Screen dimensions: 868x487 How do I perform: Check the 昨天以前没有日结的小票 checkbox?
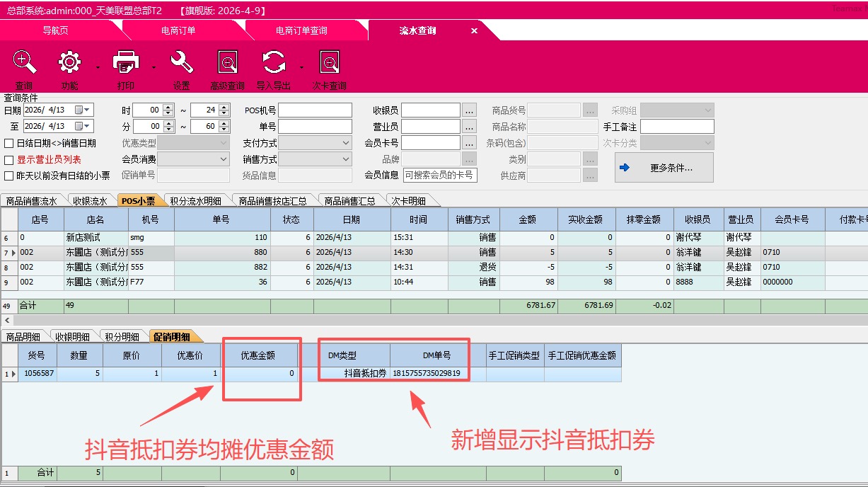click(9, 176)
